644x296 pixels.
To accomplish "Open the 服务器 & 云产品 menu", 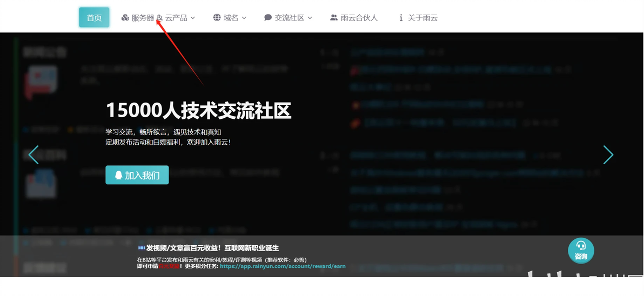I will pyautogui.click(x=158, y=18).
